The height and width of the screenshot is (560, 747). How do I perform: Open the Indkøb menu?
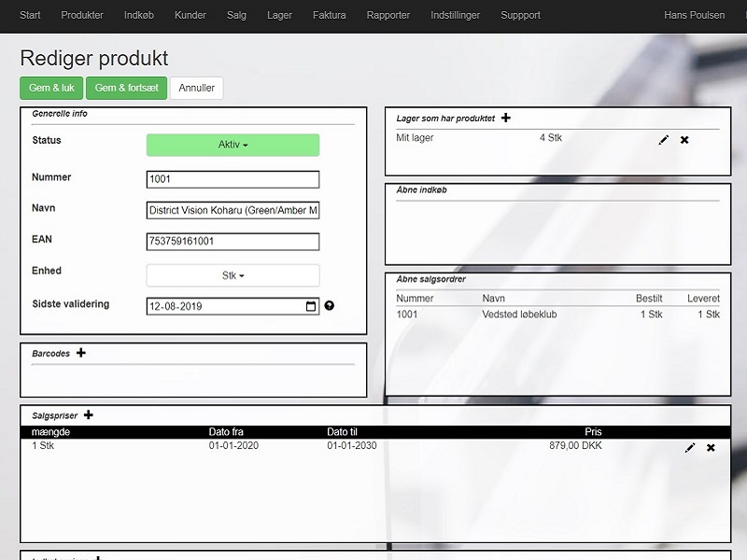139,15
